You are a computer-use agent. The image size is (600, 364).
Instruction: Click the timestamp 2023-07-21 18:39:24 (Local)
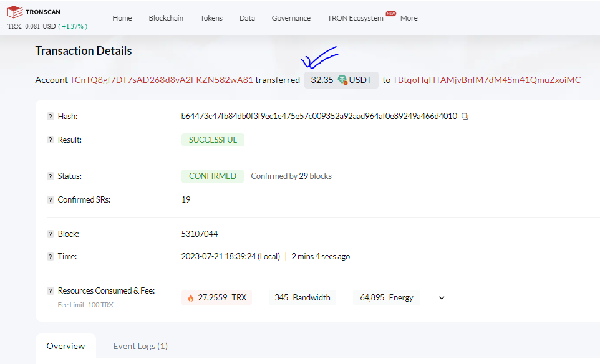[x=230, y=257]
